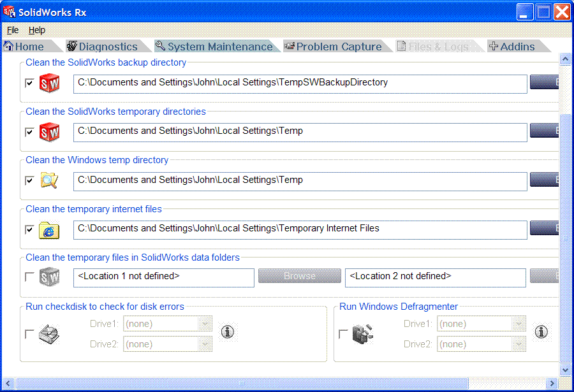Enable Run Windows Defragmenter checkbox
574x392 pixels.
tap(343, 334)
